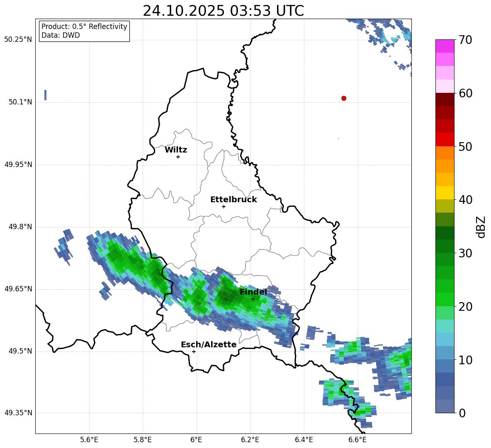Click the 49.35°N latitude label
Screen dimensions: 491x448
pyautogui.click(x=18, y=413)
